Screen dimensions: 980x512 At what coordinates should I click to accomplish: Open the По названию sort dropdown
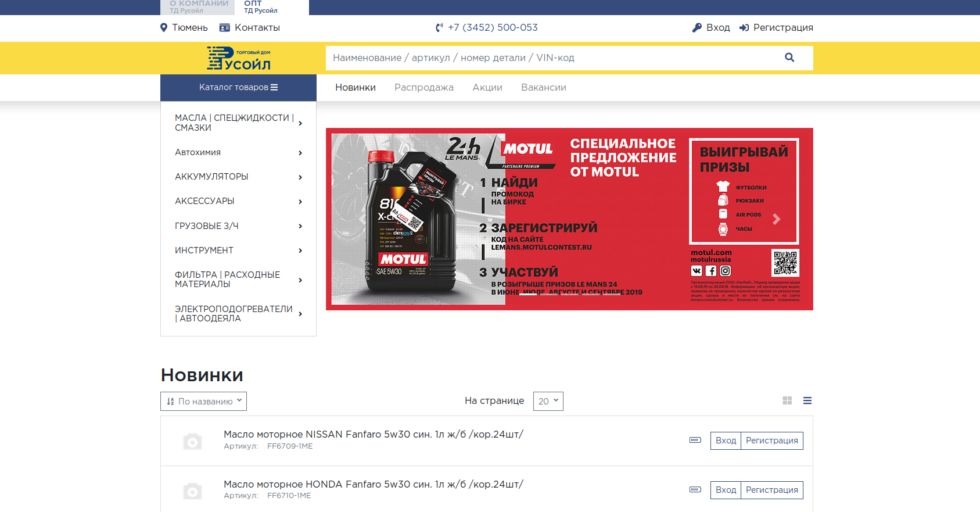203,401
